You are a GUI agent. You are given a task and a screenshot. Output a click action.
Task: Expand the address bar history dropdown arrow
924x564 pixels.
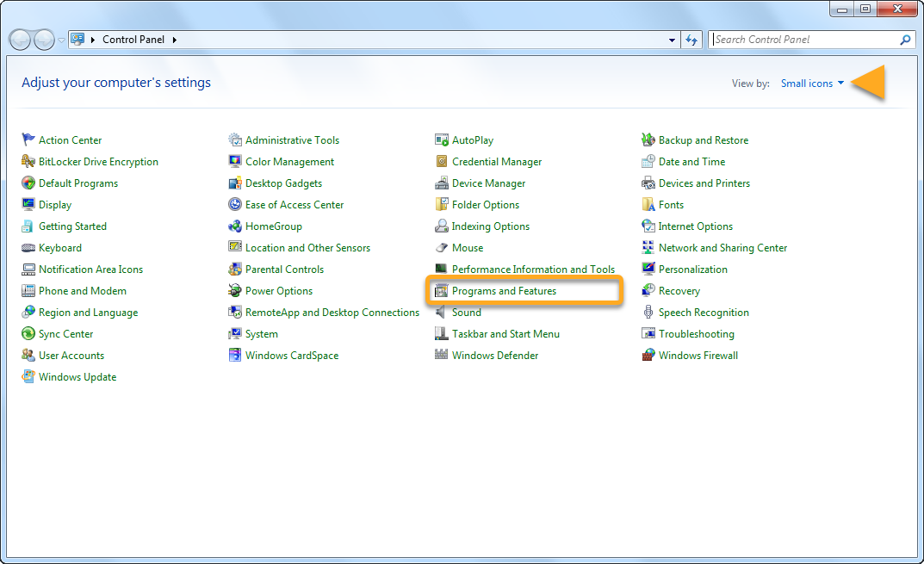tap(673, 40)
